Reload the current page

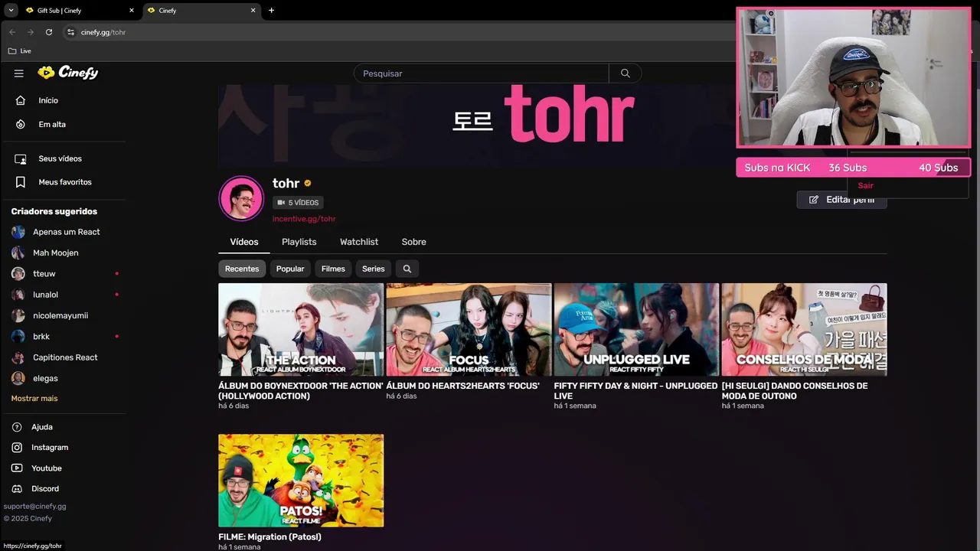[x=49, y=32]
